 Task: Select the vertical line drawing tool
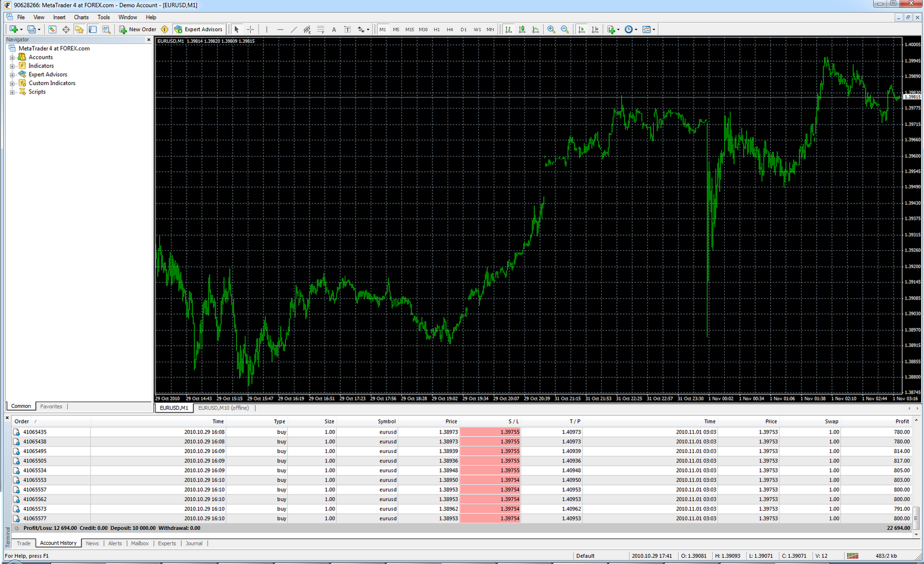coord(266,29)
